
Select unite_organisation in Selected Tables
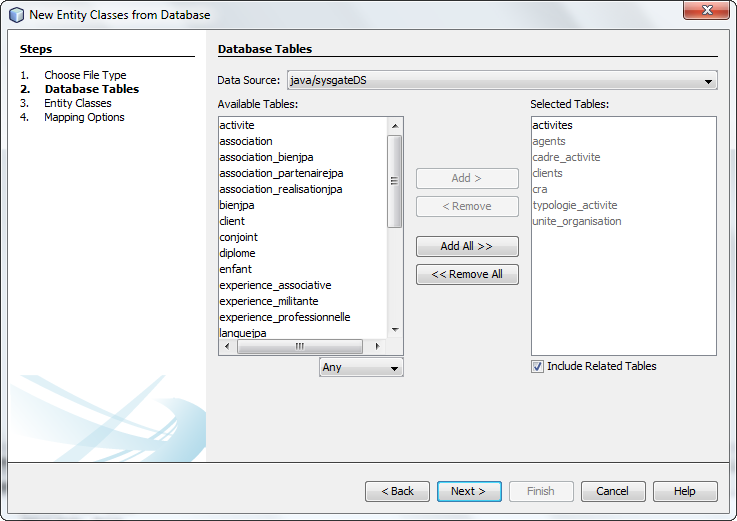(624, 221)
